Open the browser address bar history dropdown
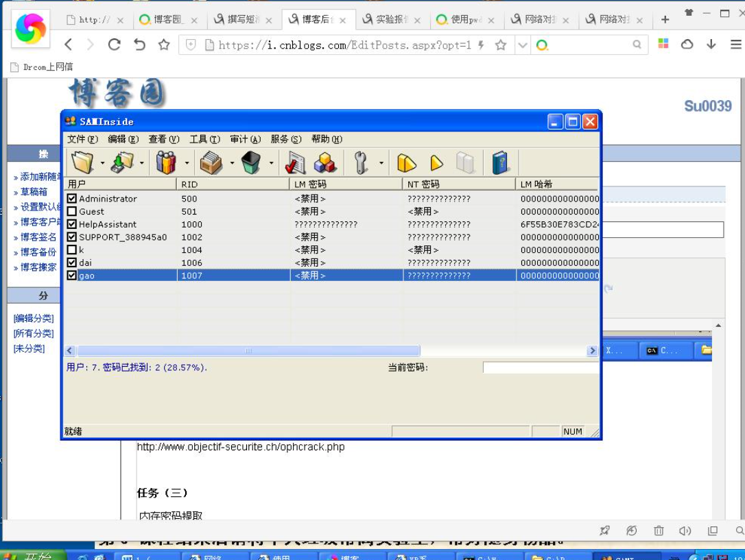The width and height of the screenshot is (745, 560). point(523,45)
